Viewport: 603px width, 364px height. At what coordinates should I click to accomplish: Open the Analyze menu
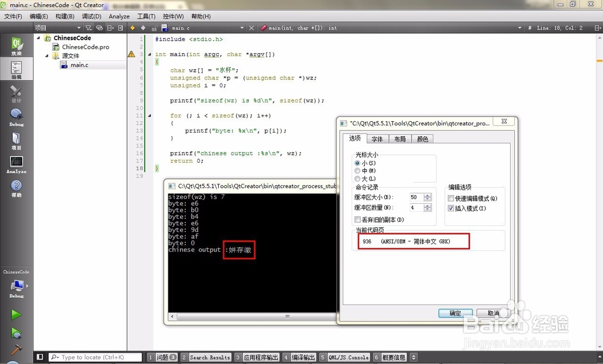[x=119, y=16]
